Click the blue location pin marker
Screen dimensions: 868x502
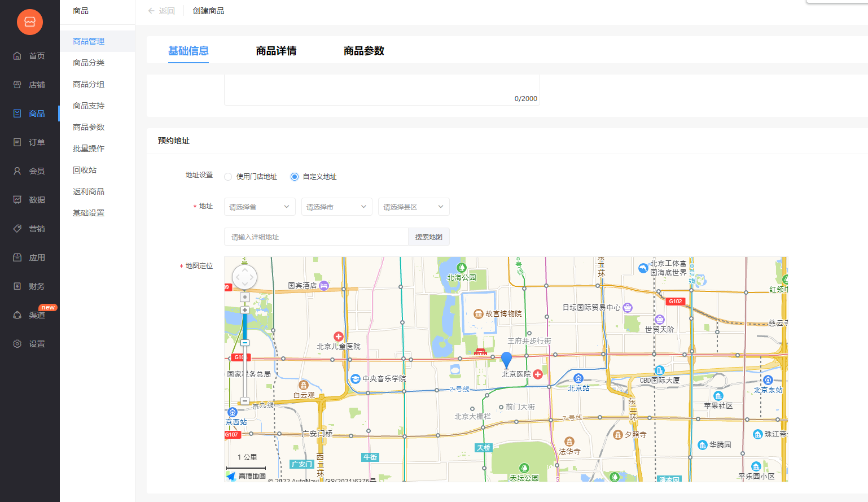tap(506, 360)
